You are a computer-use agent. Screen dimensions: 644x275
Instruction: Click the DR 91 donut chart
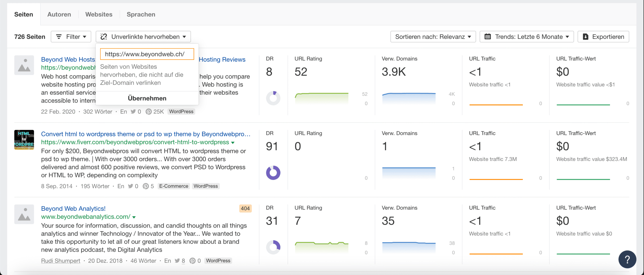(x=273, y=173)
